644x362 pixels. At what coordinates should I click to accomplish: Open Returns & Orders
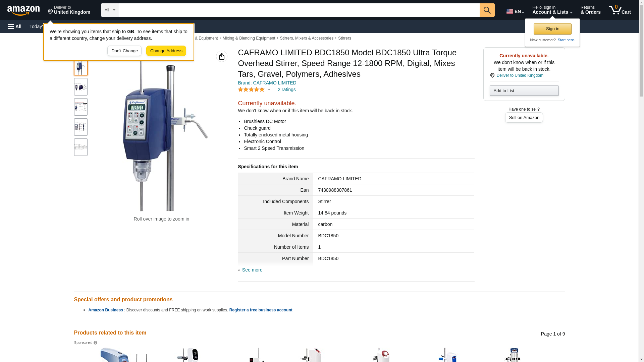click(590, 10)
